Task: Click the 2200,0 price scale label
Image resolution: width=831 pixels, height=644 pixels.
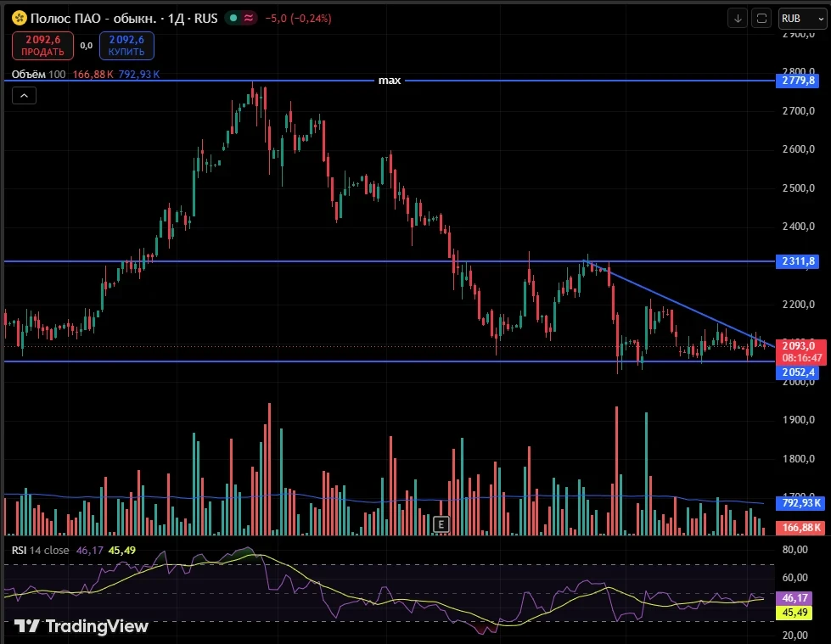Action: click(x=799, y=304)
